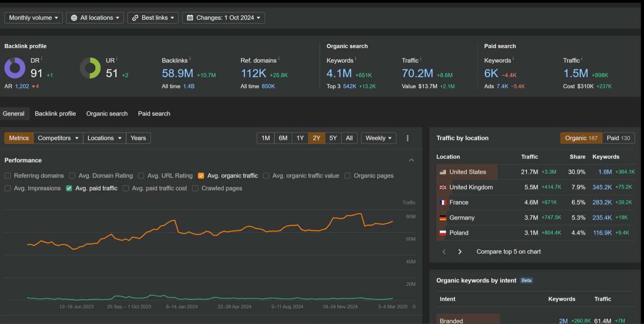The height and width of the screenshot is (324, 644).
Task: Switch to the Backlink profile tab
Action: (x=55, y=114)
